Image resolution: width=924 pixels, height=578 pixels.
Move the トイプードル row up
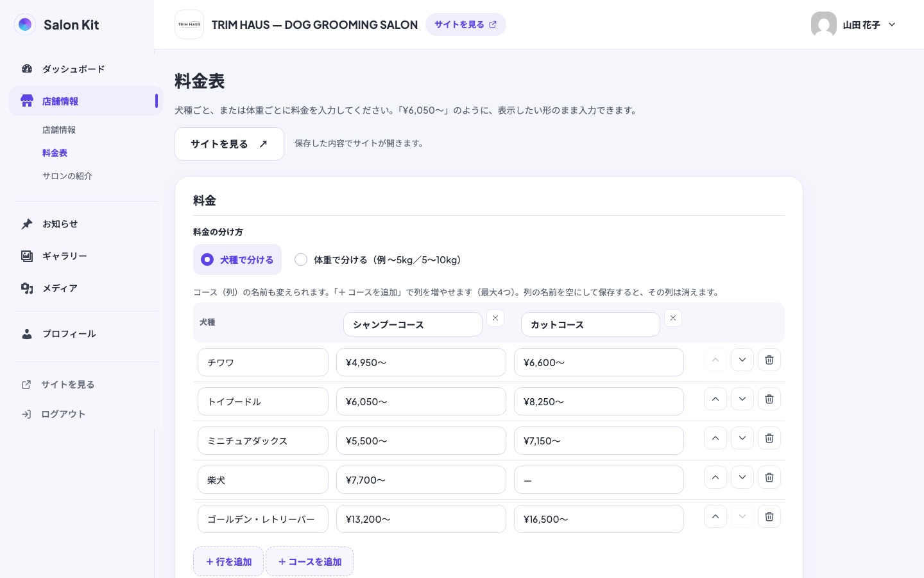pos(715,399)
